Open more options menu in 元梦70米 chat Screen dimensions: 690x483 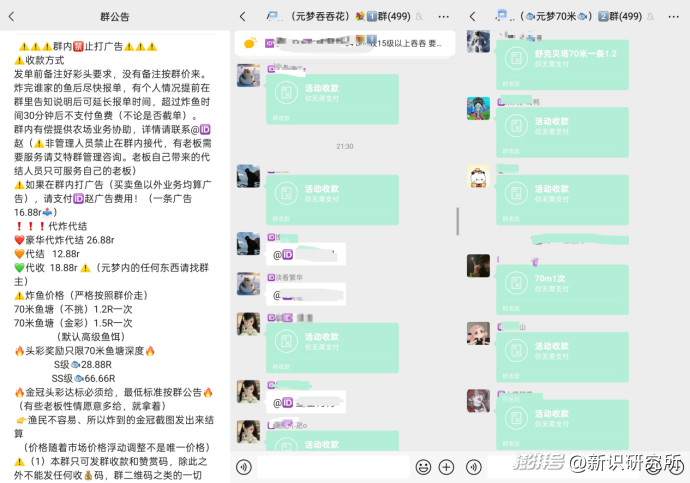674,17
